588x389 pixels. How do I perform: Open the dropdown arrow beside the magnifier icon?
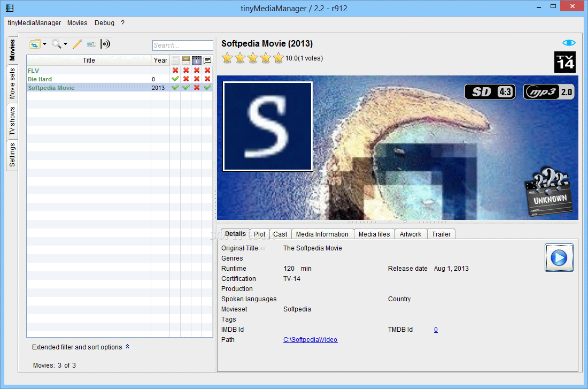tap(66, 44)
